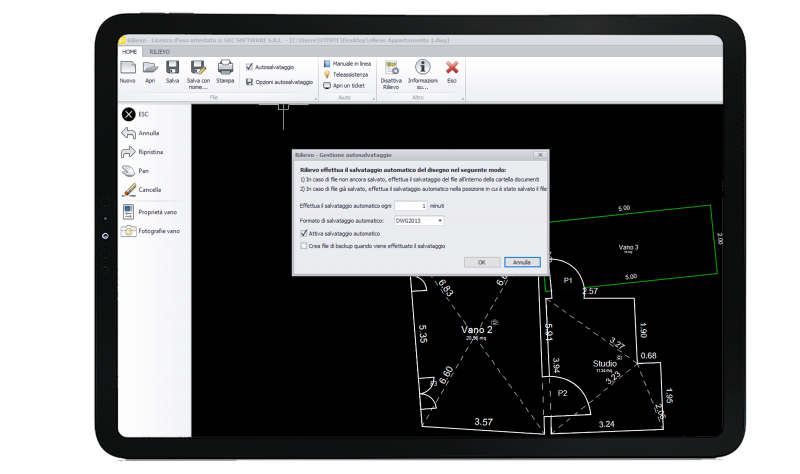Viewport: 800px width, 474px height.
Task: Print drawing using Stampa icon
Action: [225, 68]
